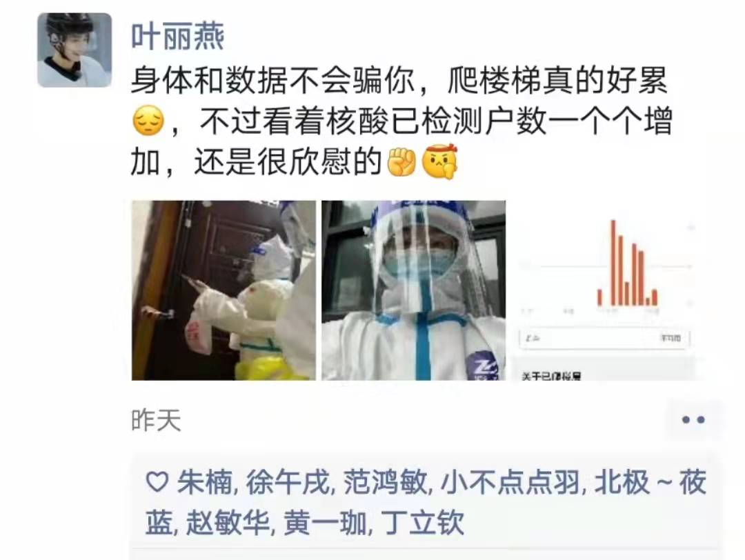
Task: Open the red bar chart screenshot
Action: (604, 290)
